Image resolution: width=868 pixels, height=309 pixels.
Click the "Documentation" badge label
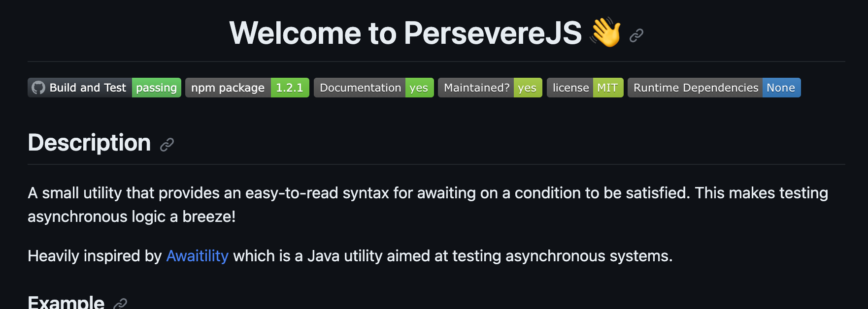pyautogui.click(x=360, y=88)
